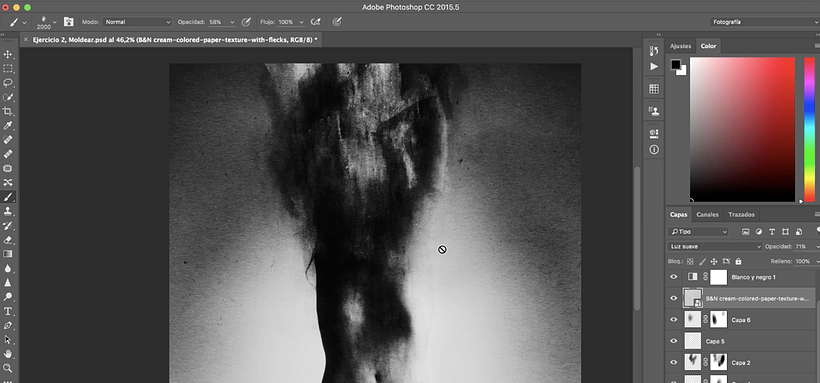
Task: Select the Zoom tool
Action: tap(8, 368)
